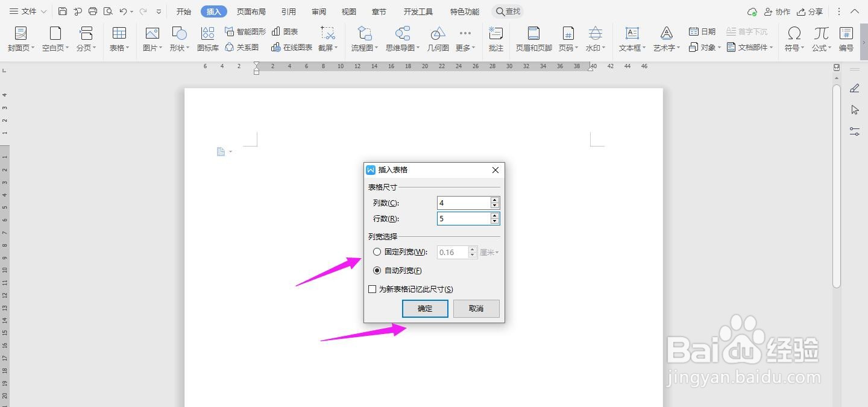Insert a blank page (空白页)
Viewport: 868px width, 407px height.
[x=55, y=39]
